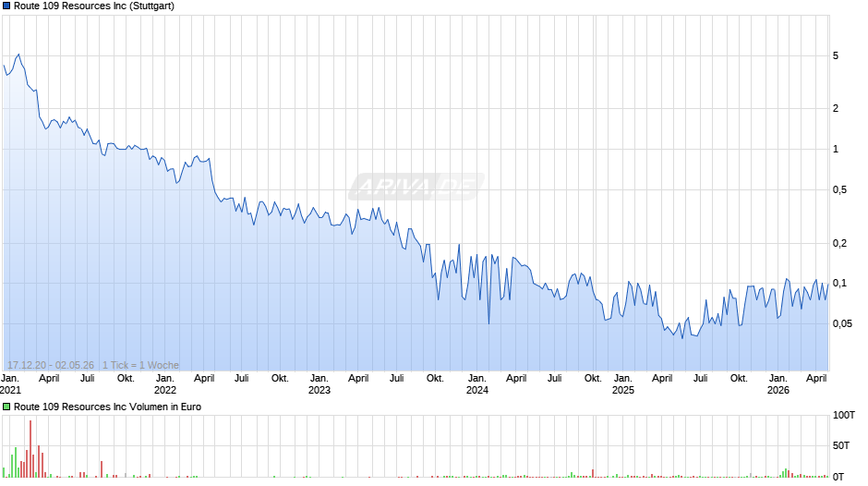Click the blue legend square for Route 109 Resources
The height and width of the screenshot is (486, 868).
6,6
